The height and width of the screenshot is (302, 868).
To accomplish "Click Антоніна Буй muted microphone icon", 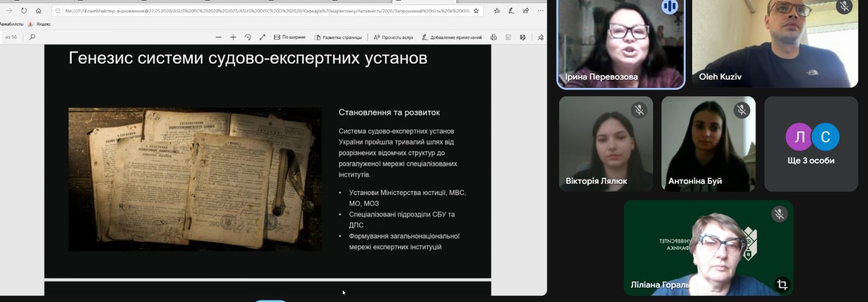I will 742,110.
